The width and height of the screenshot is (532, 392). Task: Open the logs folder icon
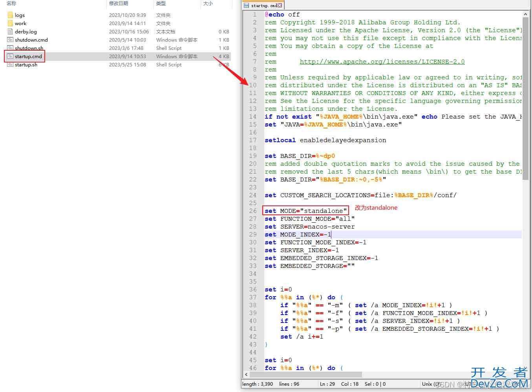10,15
